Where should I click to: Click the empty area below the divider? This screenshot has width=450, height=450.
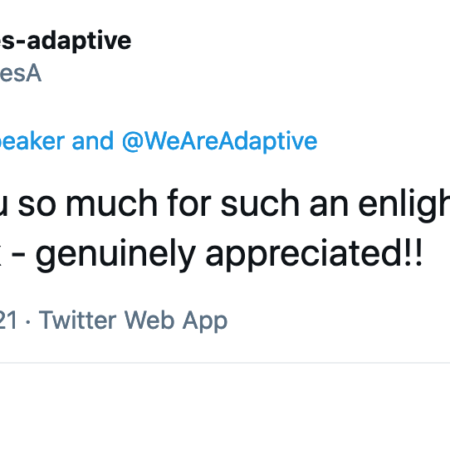click(x=225, y=407)
